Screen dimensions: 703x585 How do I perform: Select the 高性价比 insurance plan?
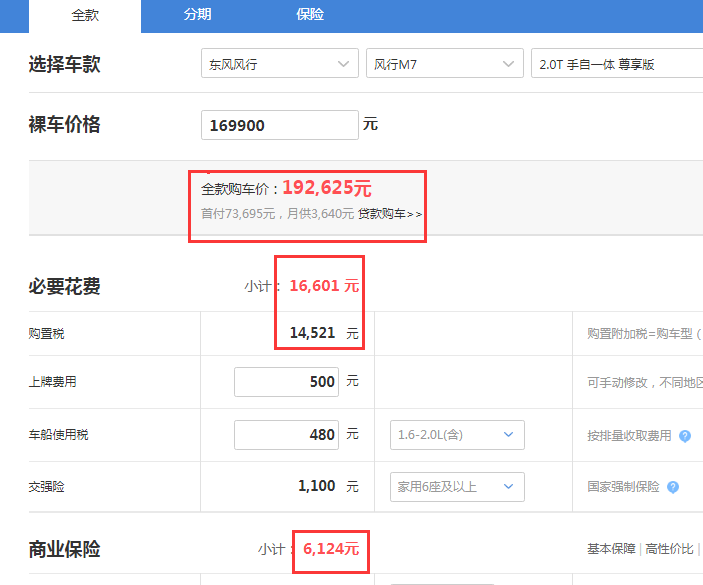[669, 549]
